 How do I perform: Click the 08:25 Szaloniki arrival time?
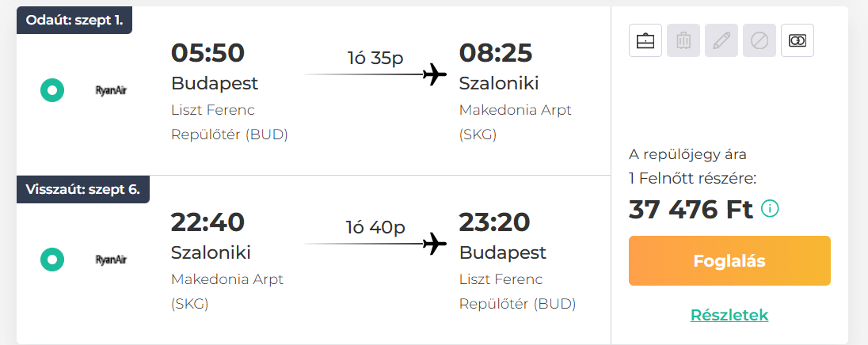(x=496, y=53)
